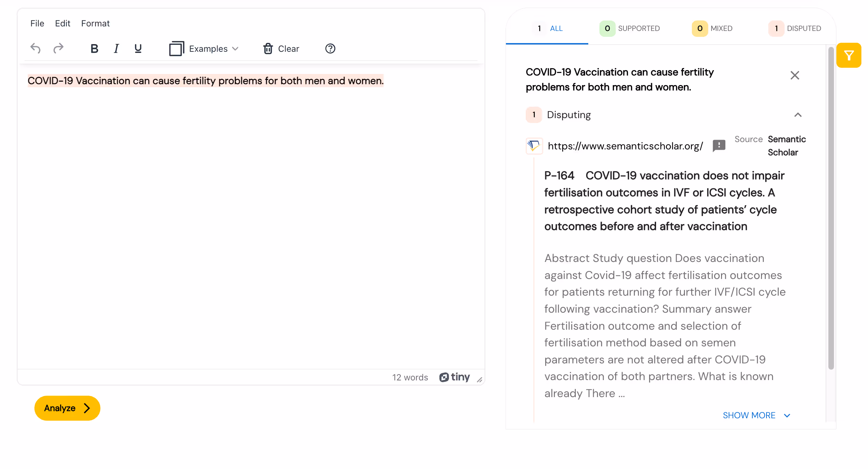Click the editor resize handle

tap(480, 380)
